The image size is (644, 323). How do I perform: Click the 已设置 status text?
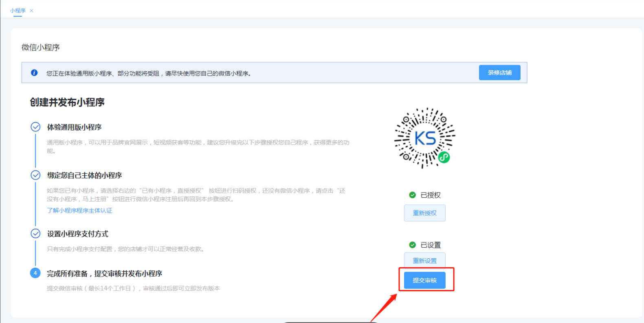tap(431, 245)
